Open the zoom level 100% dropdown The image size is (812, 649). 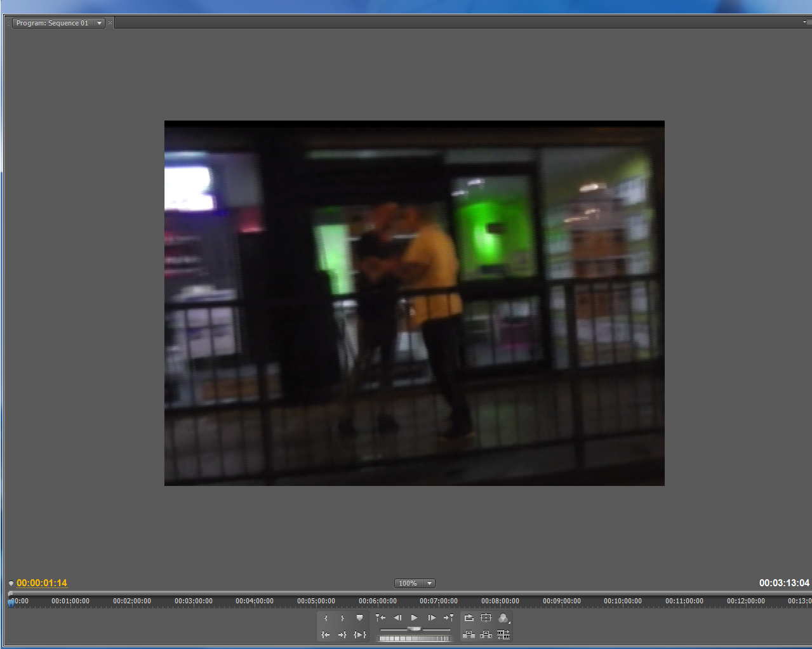click(415, 583)
